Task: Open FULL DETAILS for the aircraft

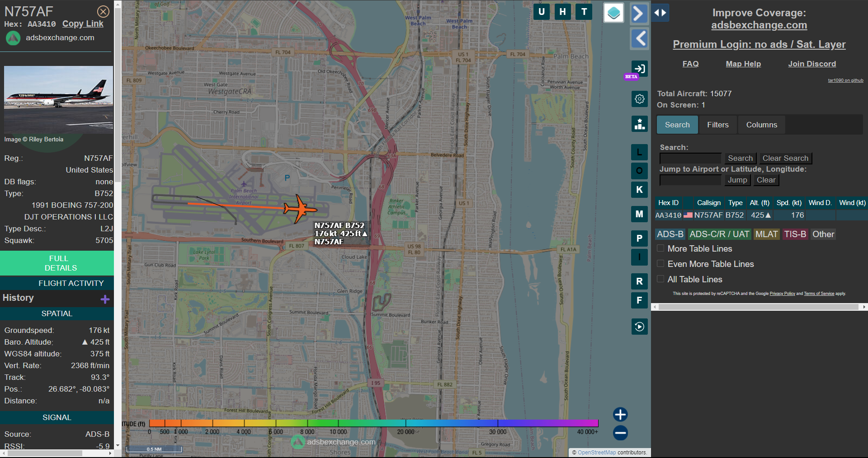Action: pos(57,263)
